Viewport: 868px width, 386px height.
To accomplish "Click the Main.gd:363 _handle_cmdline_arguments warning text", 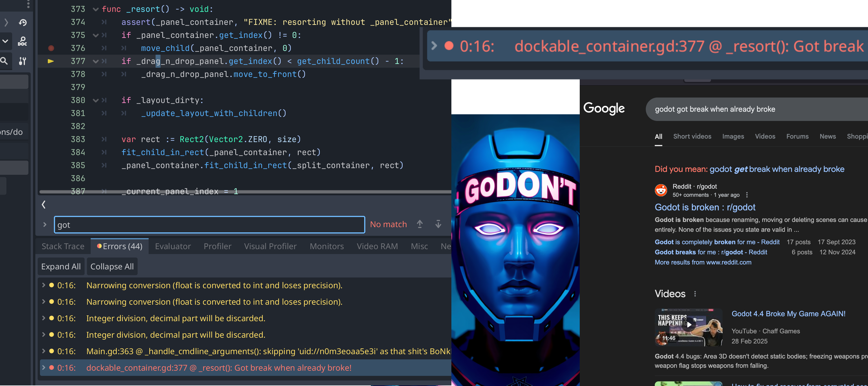I will pos(268,351).
